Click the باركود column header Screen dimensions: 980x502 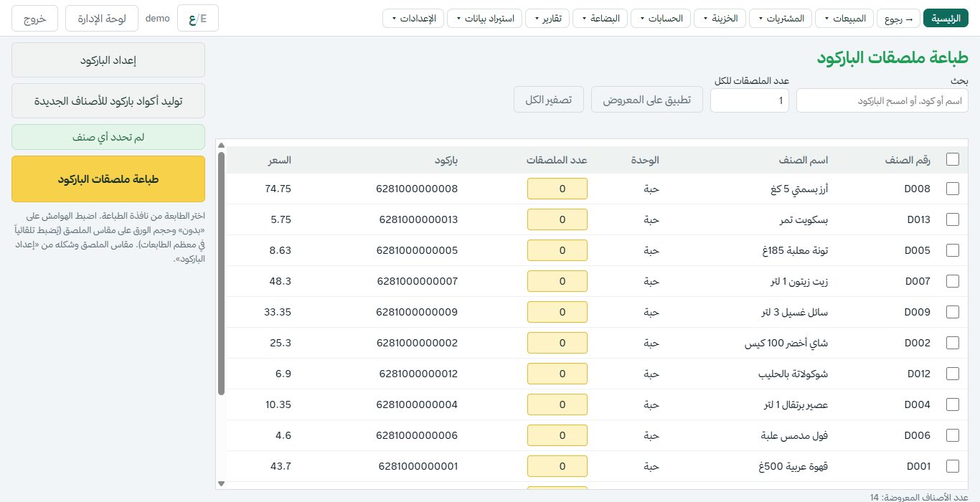coord(445,160)
